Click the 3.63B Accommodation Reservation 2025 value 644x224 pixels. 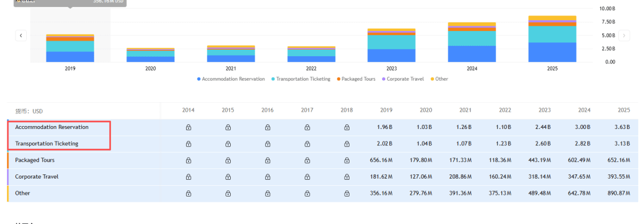(622, 128)
